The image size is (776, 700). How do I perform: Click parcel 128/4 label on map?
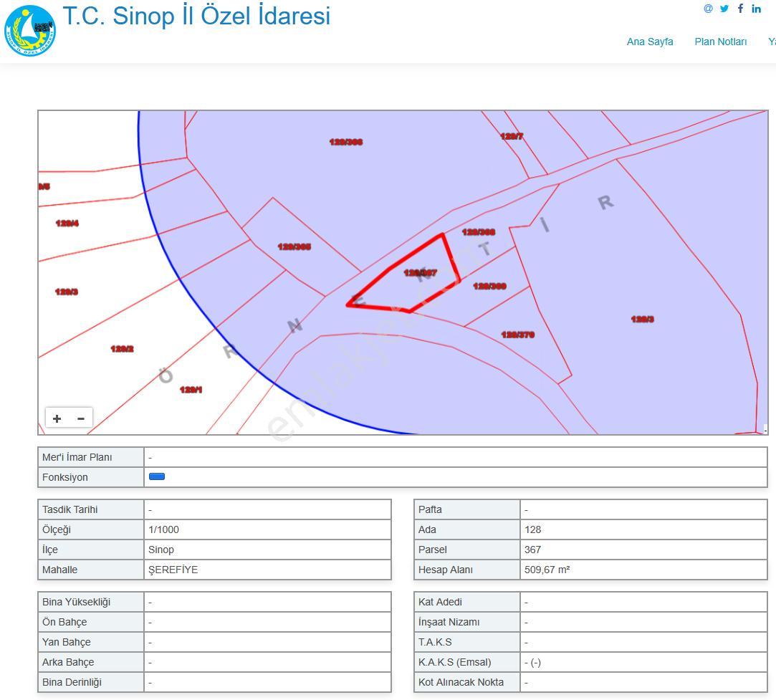[67, 223]
